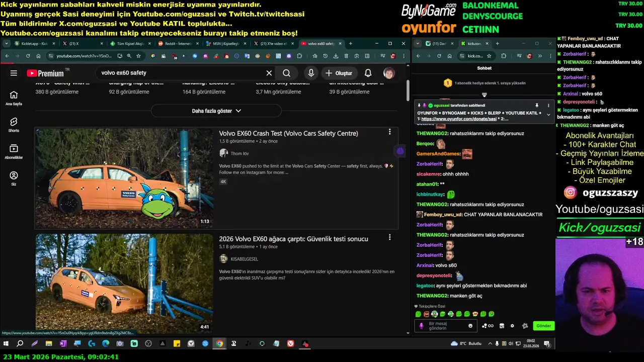
Task: Open the YouTube hamburger guide menu
Action: coord(14,73)
